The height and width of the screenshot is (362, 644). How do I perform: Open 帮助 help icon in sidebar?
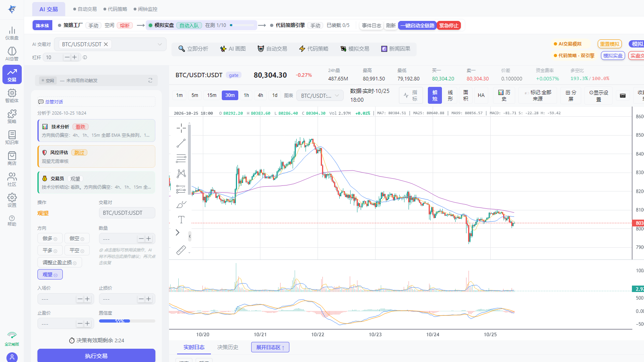click(x=12, y=221)
